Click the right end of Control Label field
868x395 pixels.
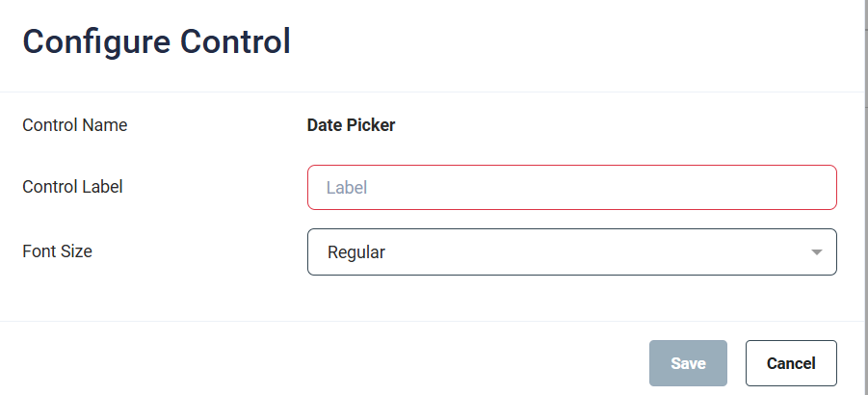click(x=819, y=188)
